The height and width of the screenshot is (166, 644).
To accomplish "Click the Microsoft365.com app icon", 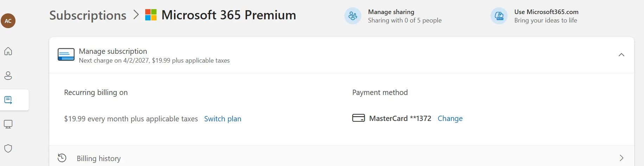I will click(499, 16).
